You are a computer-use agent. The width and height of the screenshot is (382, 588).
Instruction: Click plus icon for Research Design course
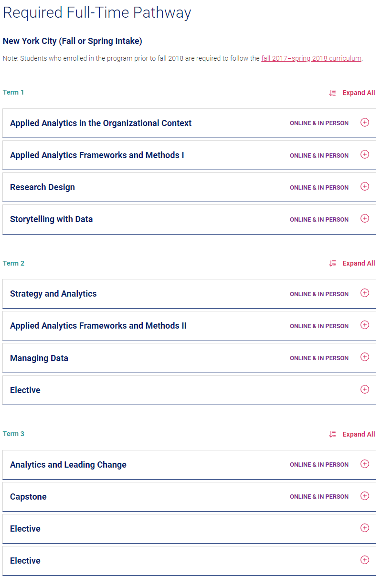click(x=365, y=186)
